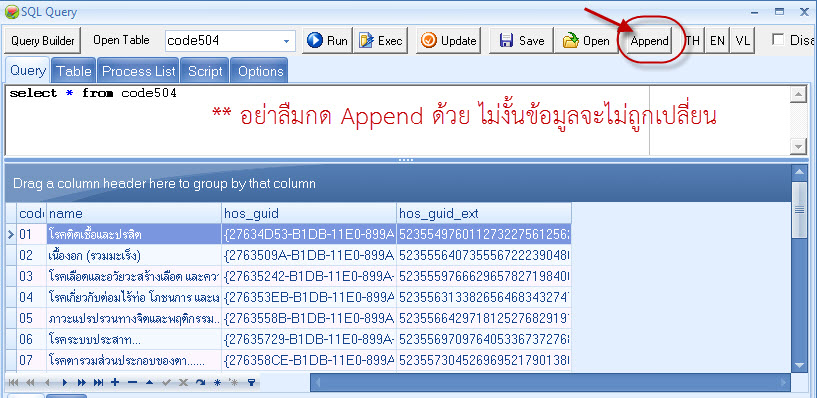The width and height of the screenshot is (817, 398).
Task: Go to next record in navigator
Action: click(65, 382)
